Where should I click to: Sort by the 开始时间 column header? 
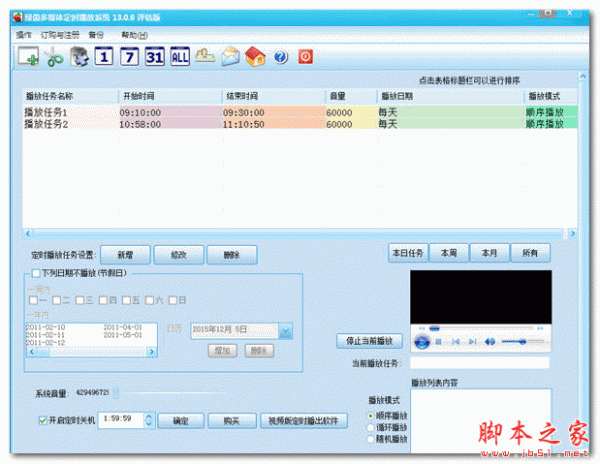170,96
